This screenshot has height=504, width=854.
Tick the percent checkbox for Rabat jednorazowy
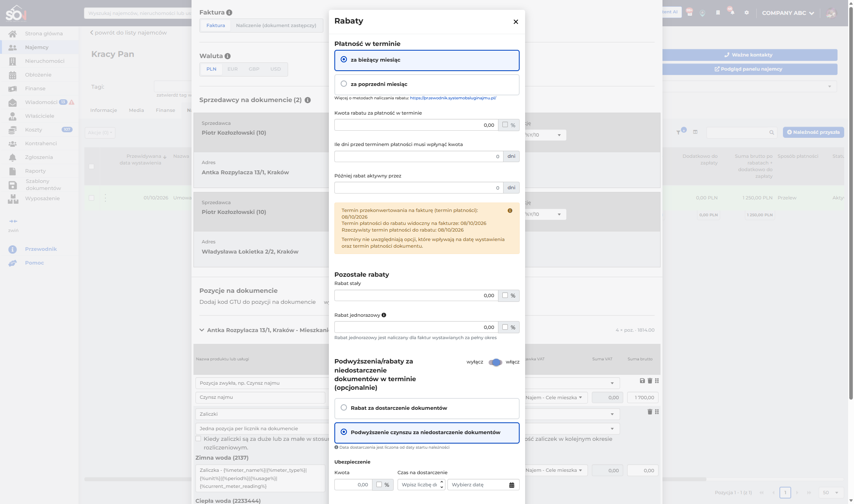(x=505, y=327)
